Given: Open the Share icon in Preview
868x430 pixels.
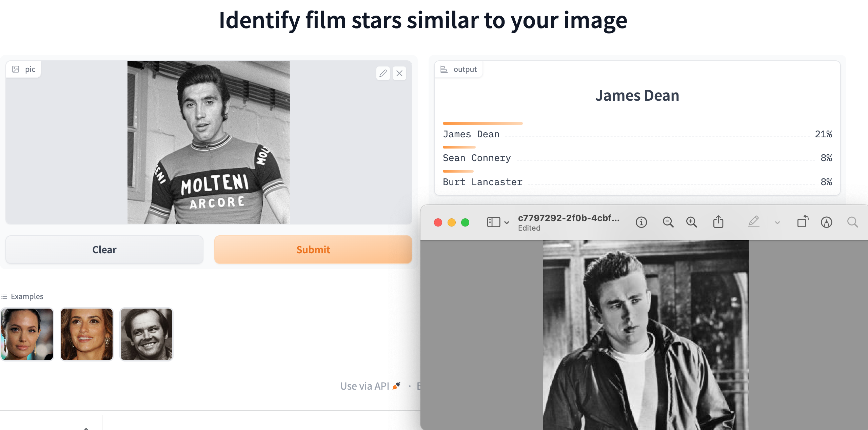Looking at the screenshot, I should 718,222.
